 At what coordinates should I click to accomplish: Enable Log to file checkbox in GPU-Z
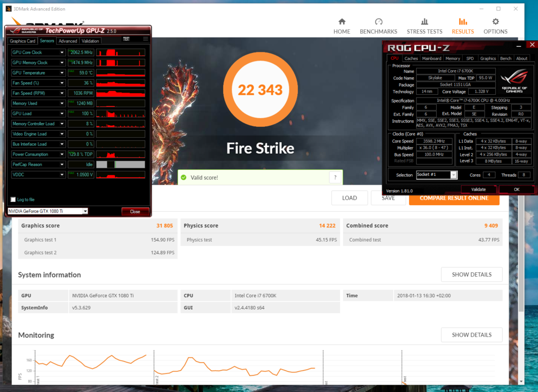[13, 200]
